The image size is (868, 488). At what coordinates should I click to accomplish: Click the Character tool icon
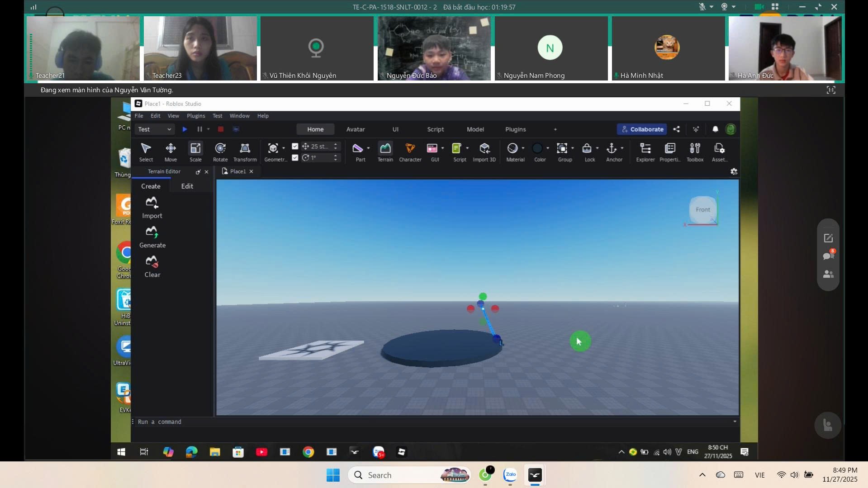[x=410, y=148]
